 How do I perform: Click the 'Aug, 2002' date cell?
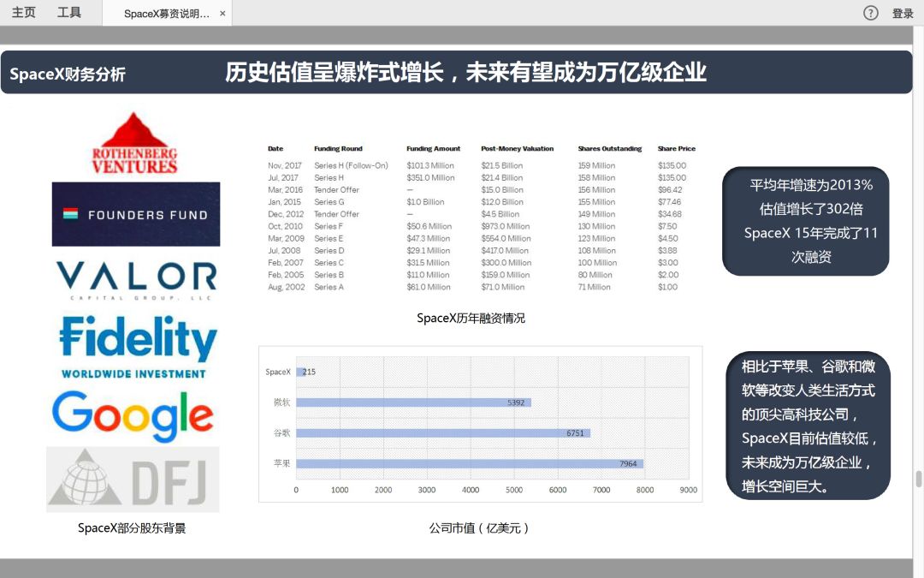point(287,287)
